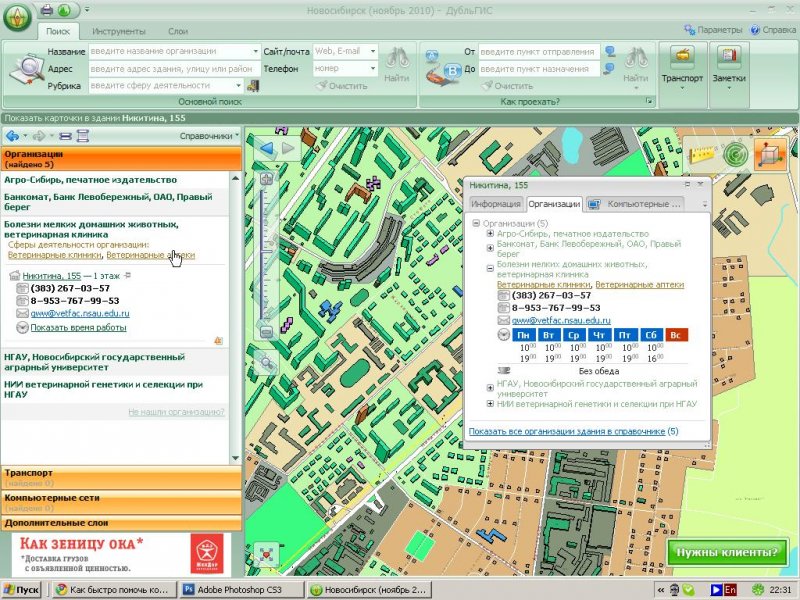The height and width of the screenshot is (600, 800).
Task: Open Показать все организации здания в справочнике link
Action: tap(567, 431)
